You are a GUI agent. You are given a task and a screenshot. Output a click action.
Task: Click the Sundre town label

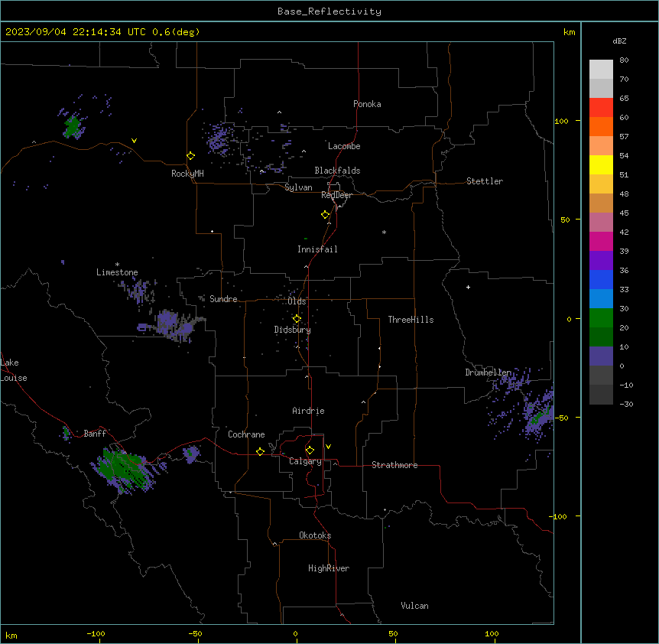point(223,299)
